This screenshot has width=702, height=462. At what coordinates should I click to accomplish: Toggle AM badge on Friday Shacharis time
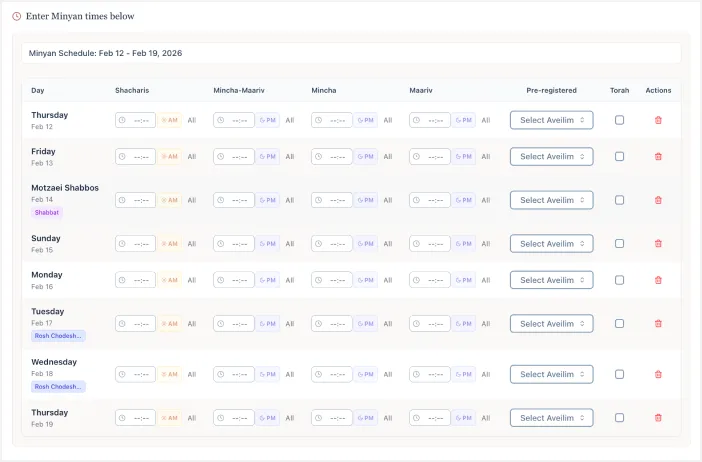[170, 157]
